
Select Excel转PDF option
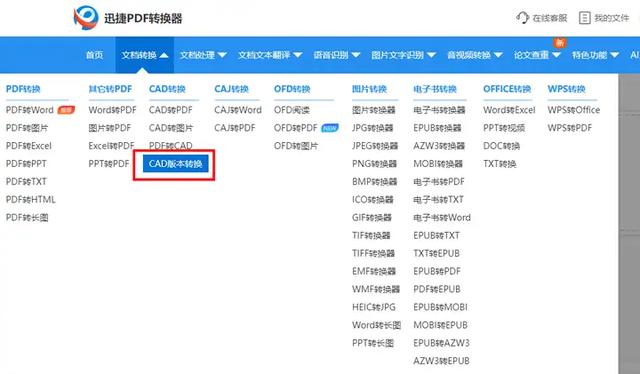pos(111,146)
